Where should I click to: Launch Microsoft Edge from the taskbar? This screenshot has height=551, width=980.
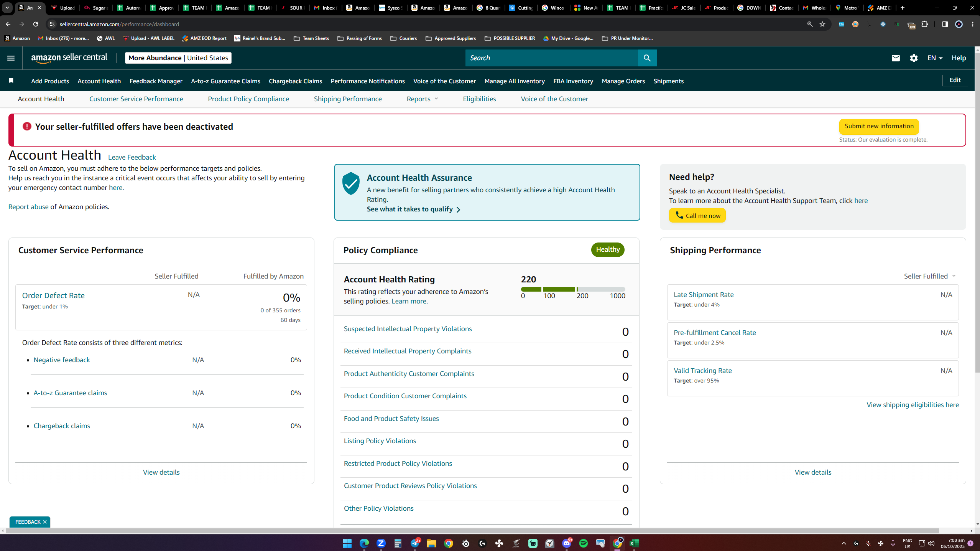(364, 543)
